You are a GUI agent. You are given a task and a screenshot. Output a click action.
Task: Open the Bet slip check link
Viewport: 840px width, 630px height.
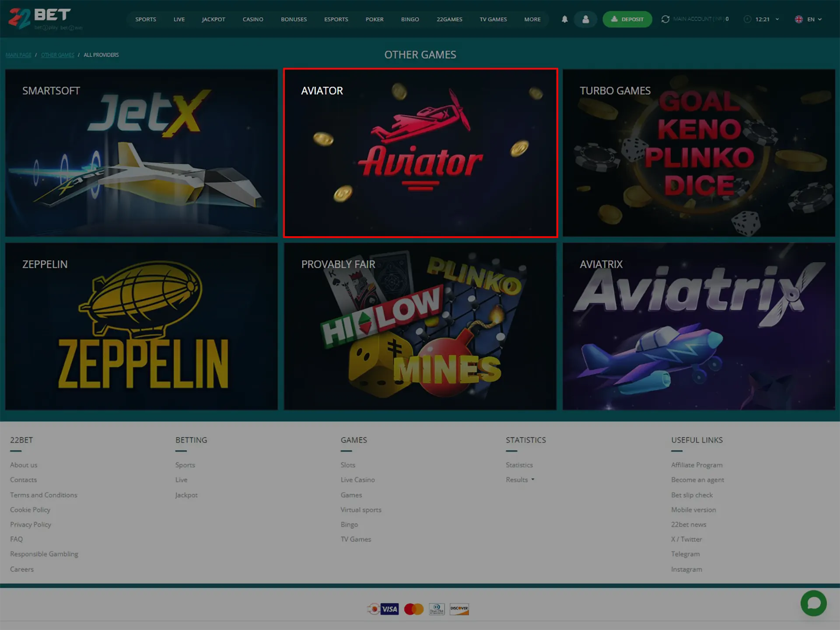pos(692,495)
